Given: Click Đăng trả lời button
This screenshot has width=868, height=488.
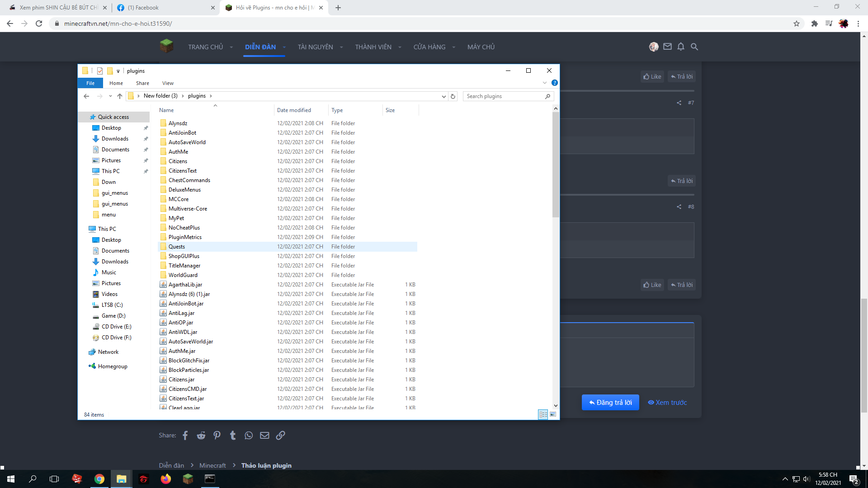Looking at the screenshot, I should pyautogui.click(x=610, y=402).
